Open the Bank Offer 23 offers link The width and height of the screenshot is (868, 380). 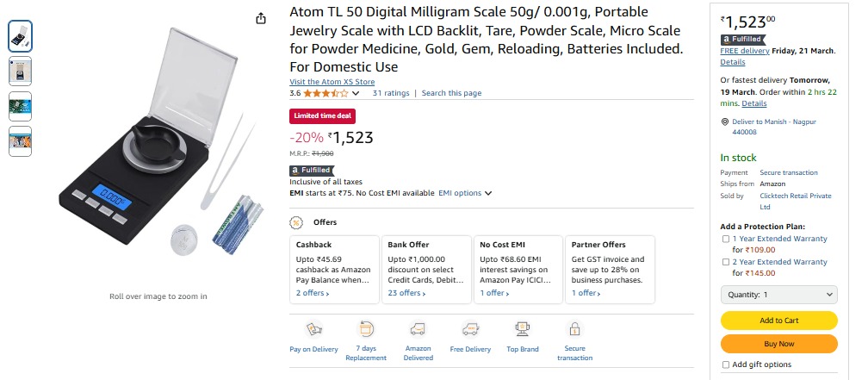point(406,293)
